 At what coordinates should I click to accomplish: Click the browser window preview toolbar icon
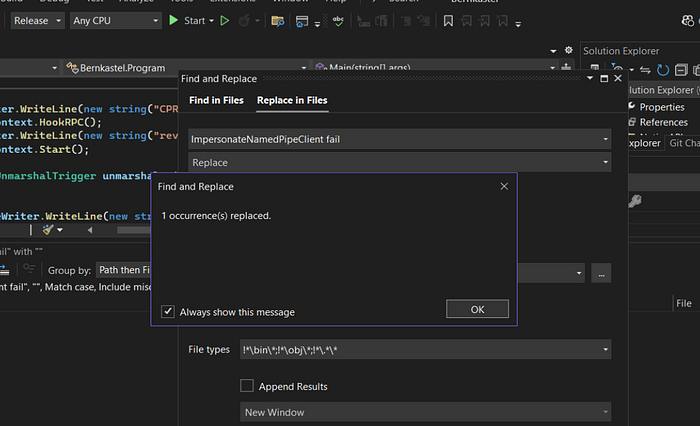coord(302,21)
